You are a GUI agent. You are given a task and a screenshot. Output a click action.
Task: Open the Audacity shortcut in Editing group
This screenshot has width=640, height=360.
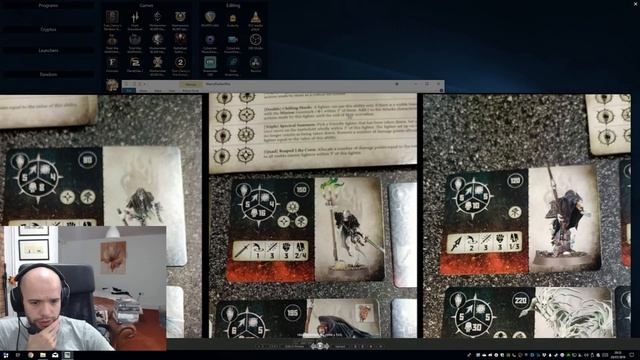[233, 20]
